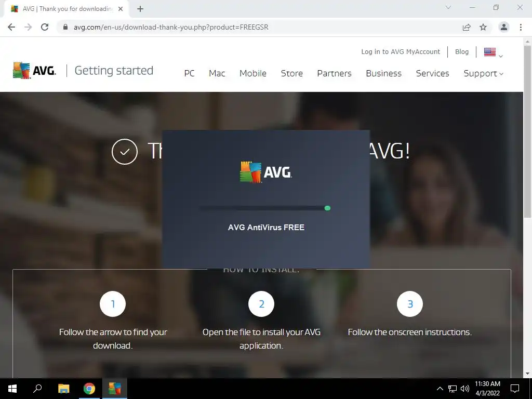The height and width of the screenshot is (399, 532).
Task: Bookmark this page with star icon
Action: tap(483, 27)
